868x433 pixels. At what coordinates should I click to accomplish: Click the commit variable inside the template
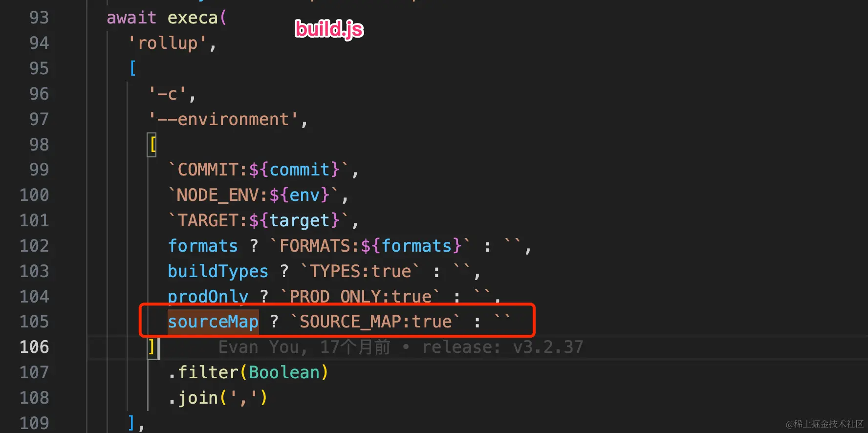300,170
